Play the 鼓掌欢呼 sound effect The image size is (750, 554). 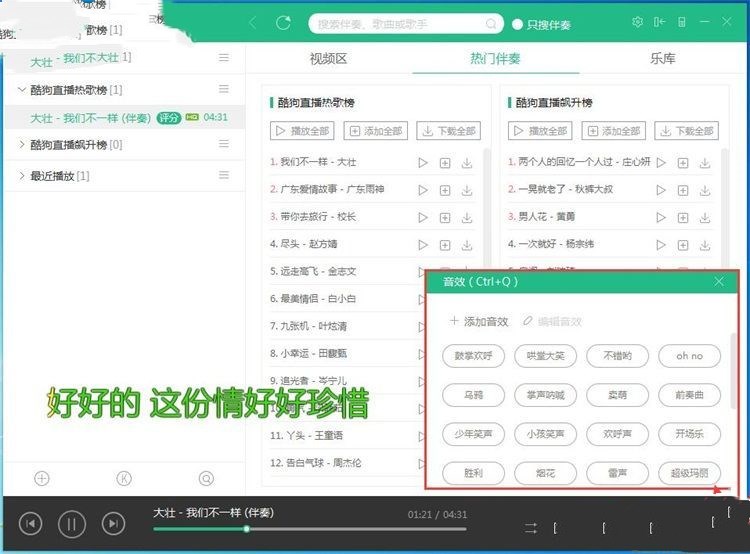473,356
